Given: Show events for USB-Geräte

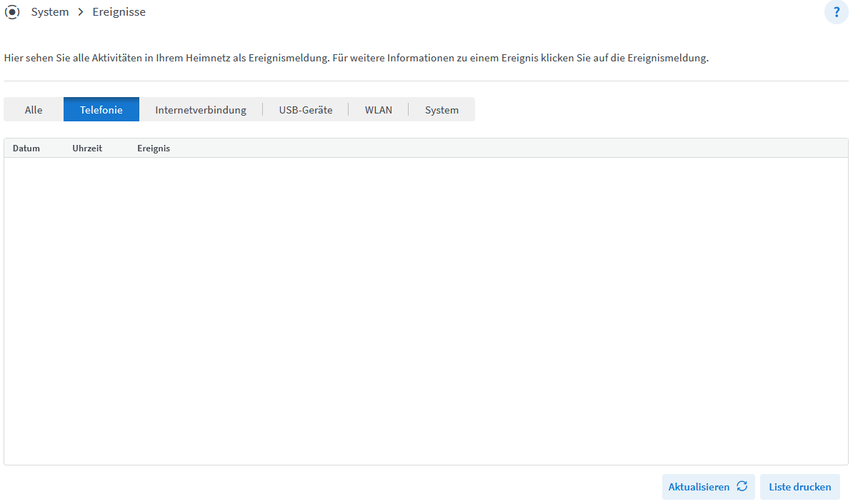Looking at the screenshot, I should pyautogui.click(x=306, y=110).
